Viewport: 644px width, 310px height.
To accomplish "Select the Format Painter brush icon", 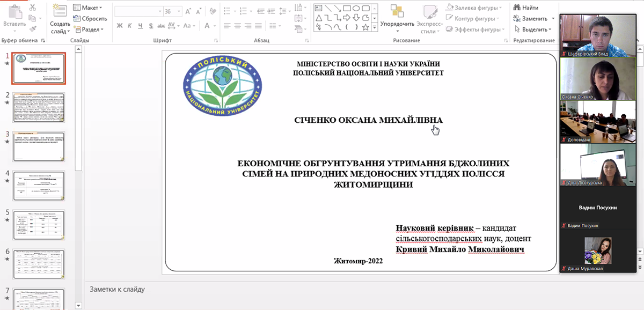I will (x=33, y=29).
